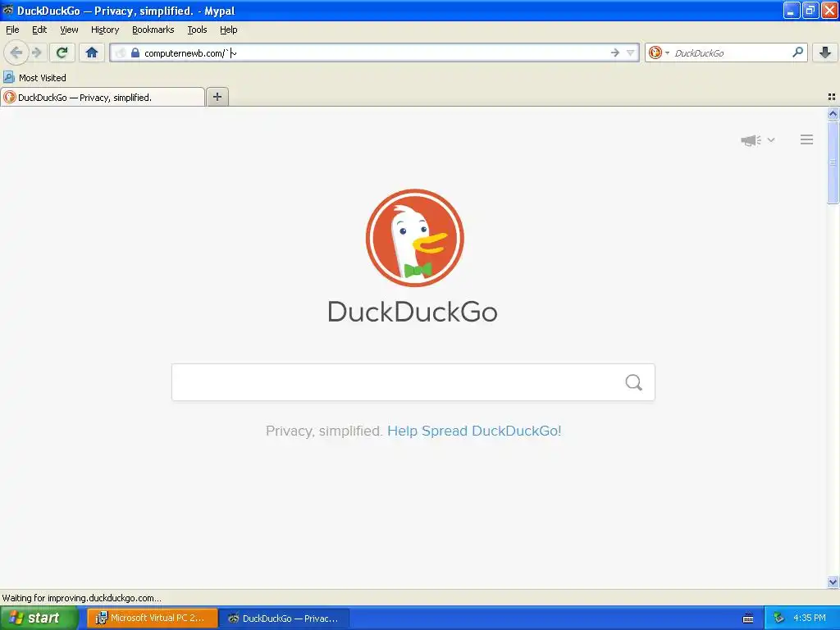Screen dimensions: 840x630
Task: Open the View menu
Action: coord(69,30)
